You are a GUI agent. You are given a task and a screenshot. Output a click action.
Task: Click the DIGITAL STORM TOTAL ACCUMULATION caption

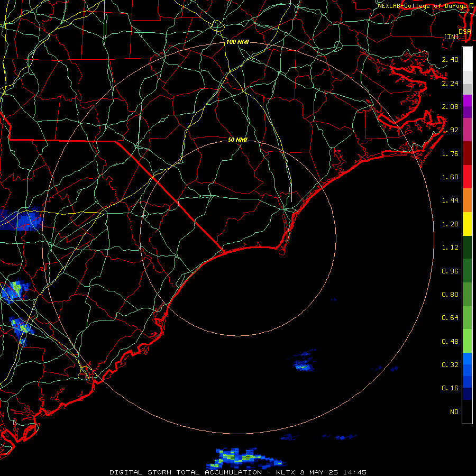(186, 472)
